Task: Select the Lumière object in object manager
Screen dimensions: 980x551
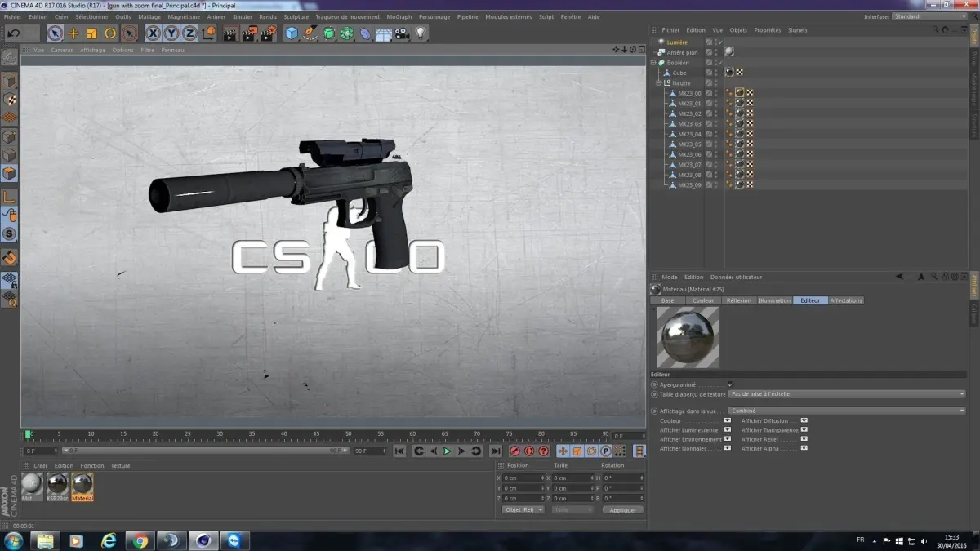Action: pyautogui.click(x=677, y=42)
